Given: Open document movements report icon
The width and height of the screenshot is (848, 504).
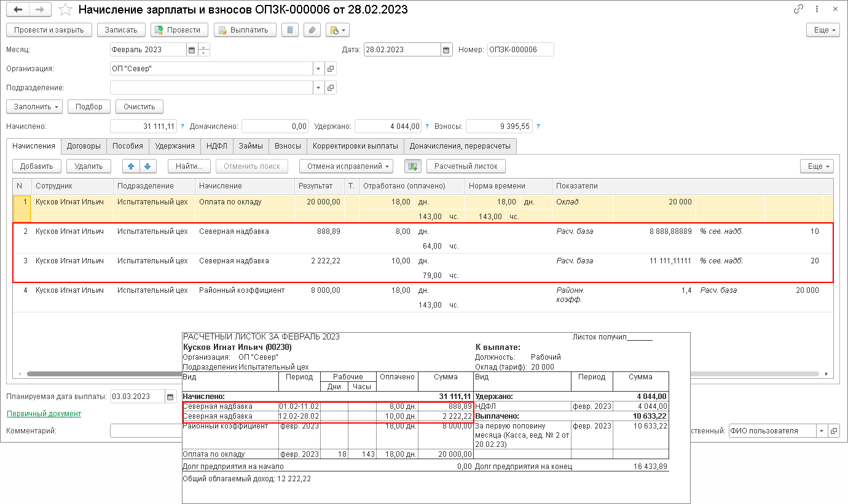Looking at the screenshot, I should 290,30.
